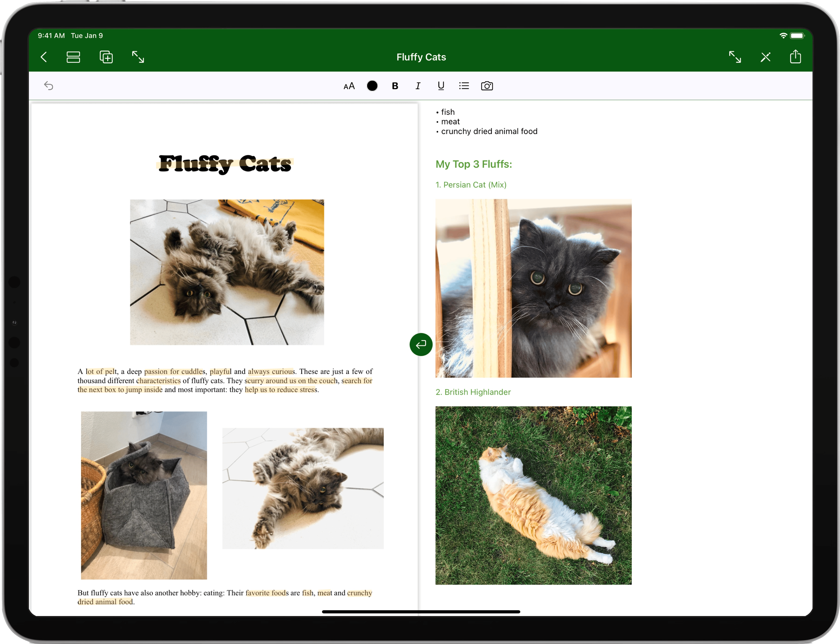840x644 pixels.
Task: Toggle italic formatting
Action: tap(418, 86)
